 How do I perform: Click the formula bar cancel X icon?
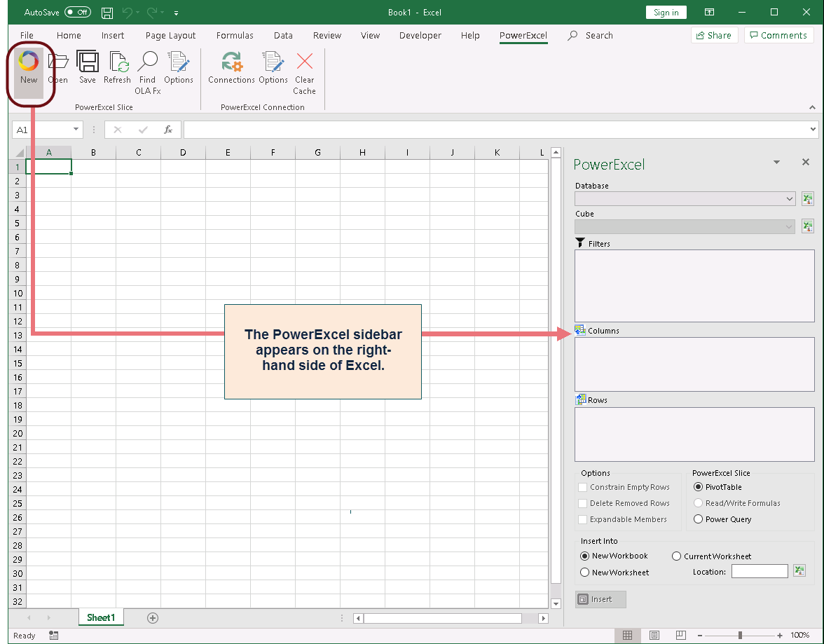117,130
